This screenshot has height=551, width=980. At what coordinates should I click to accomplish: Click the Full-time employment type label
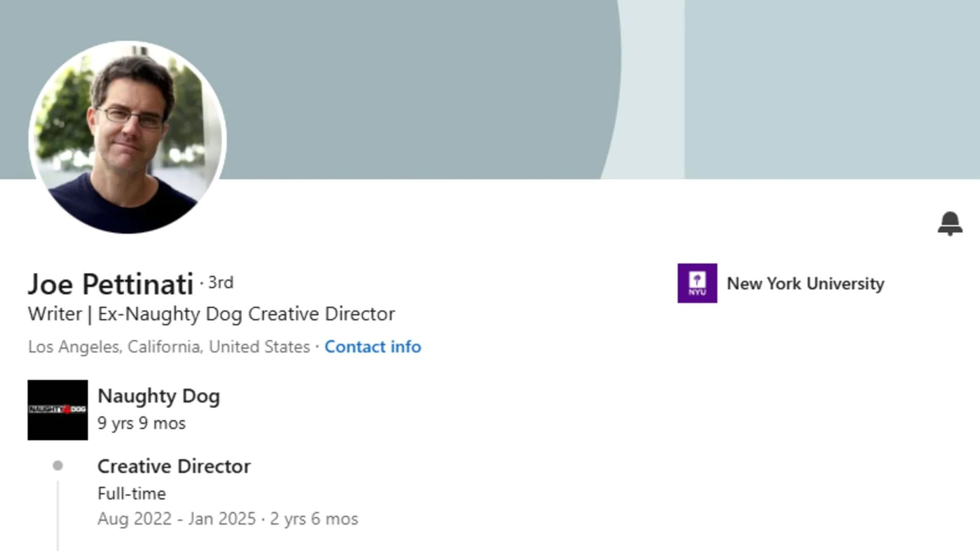point(132,493)
